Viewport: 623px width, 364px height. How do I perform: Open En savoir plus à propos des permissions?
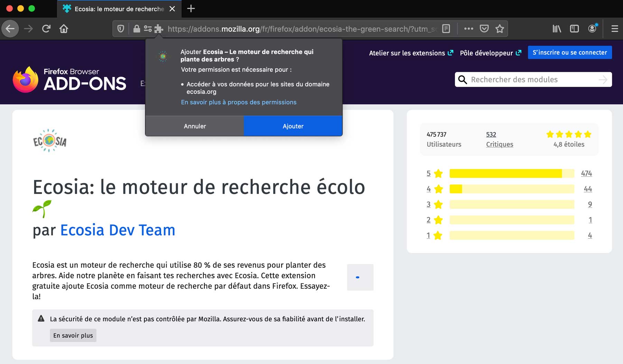[x=239, y=102]
